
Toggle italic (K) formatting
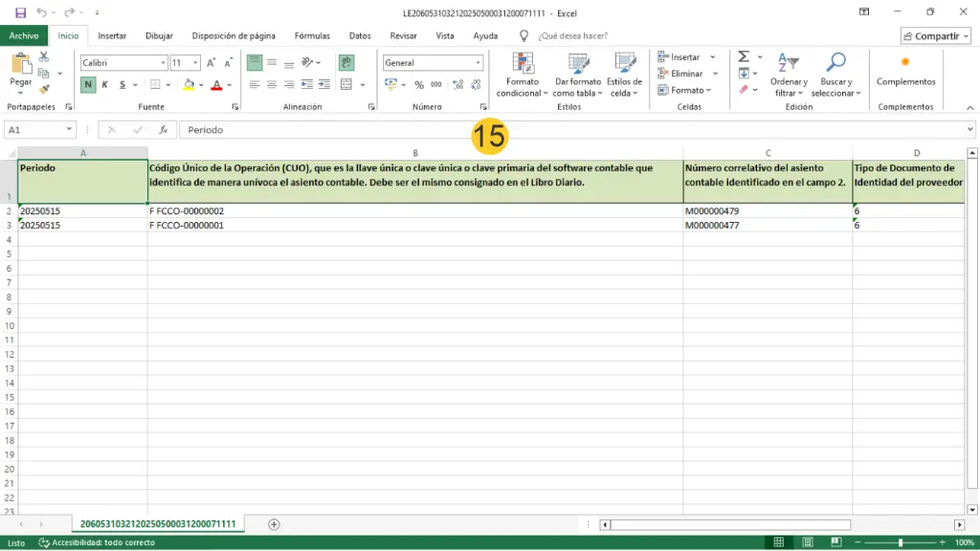(x=105, y=84)
